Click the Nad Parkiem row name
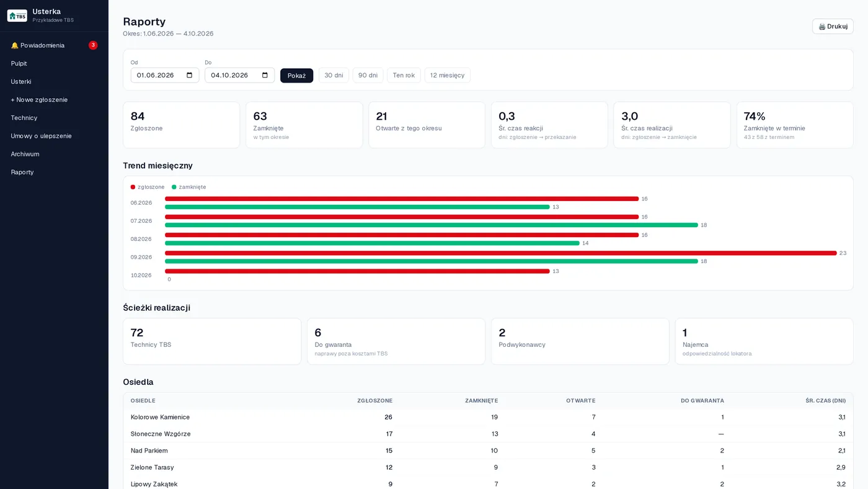This screenshot has width=868, height=489. tap(149, 451)
